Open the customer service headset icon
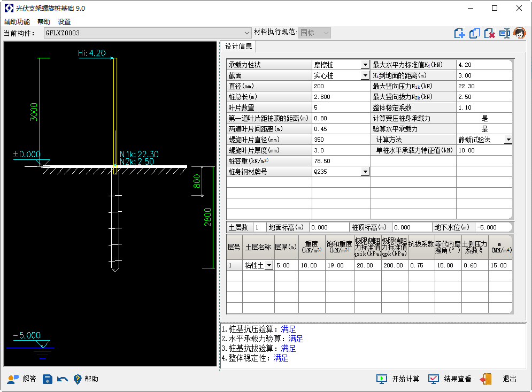This screenshot has width=532, height=392. (x=519, y=33)
